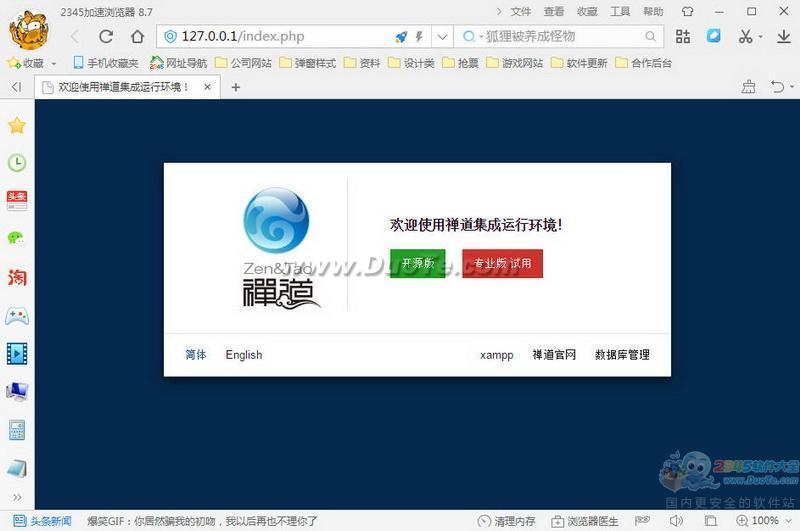Open the 游戏网站 bookmark folder

pos(515,63)
